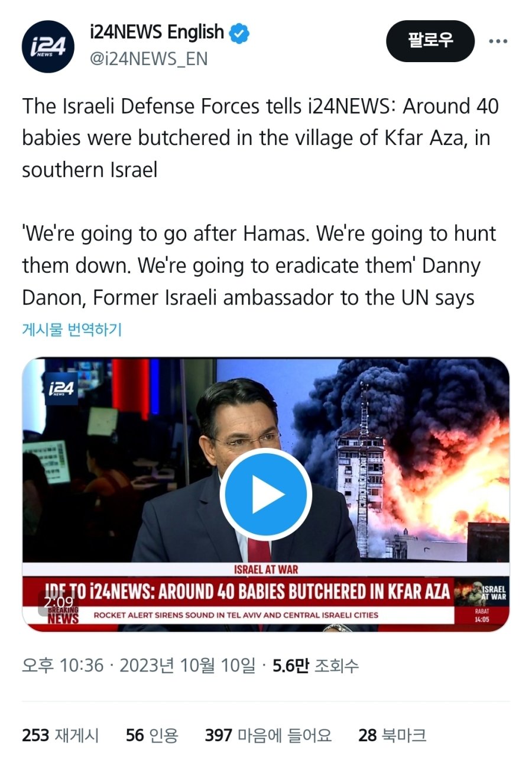The image size is (532, 762).
Task: Click the 5.6만 조회수 view count
Action: 316,666
